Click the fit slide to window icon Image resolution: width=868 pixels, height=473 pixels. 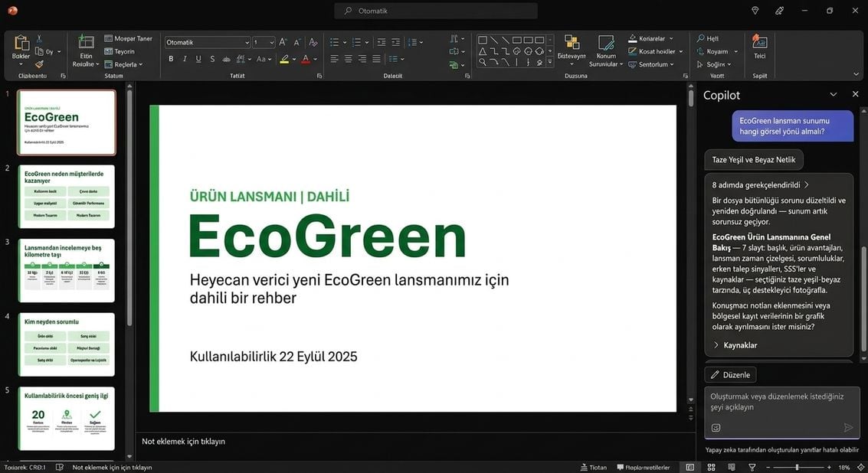pyautogui.click(x=861, y=468)
